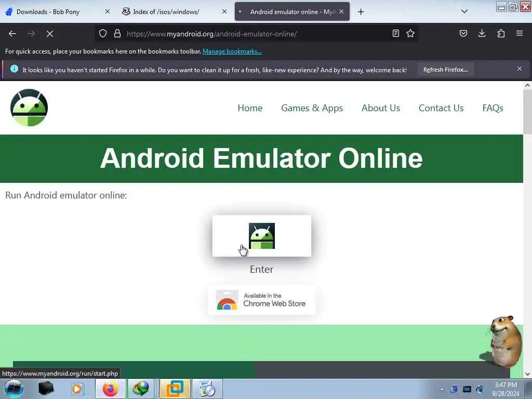Screen dimensions: 532x399
Task: Open the globe download manager taskbar icon
Action: [141, 389]
